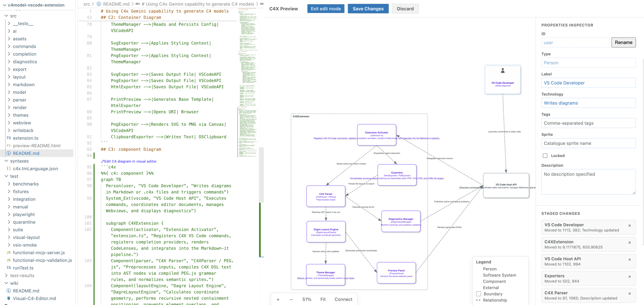Edit the Type field Person

(588, 63)
